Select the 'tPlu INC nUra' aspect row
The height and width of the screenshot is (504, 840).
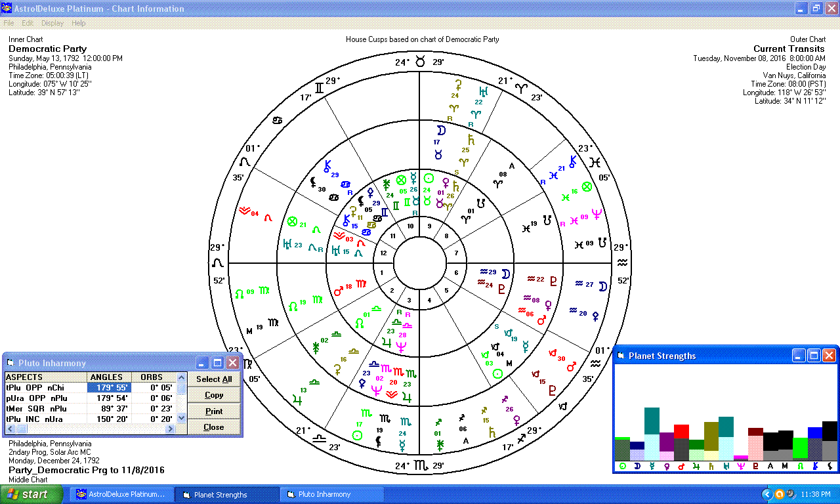tap(91, 419)
